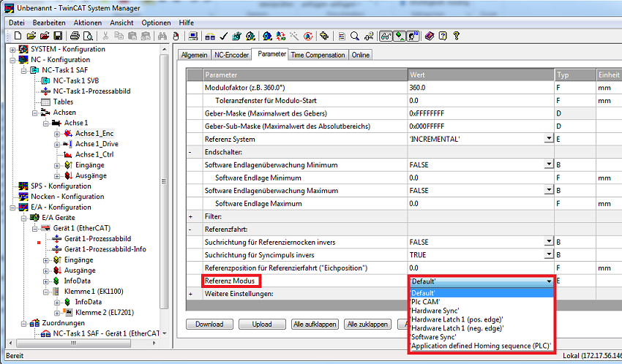The image size is (622, 364).
Task: Expand SYSTEM - Konfiguration tree node
Action: pyautogui.click(x=12, y=50)
